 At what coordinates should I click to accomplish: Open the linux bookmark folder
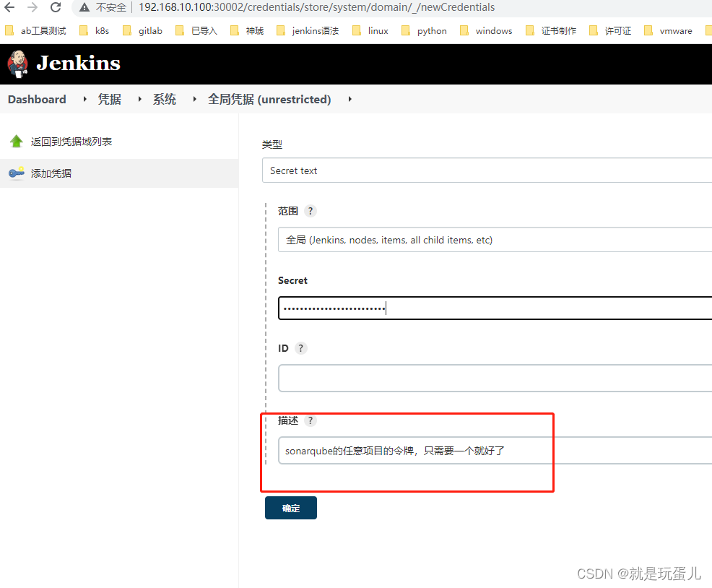370,30
